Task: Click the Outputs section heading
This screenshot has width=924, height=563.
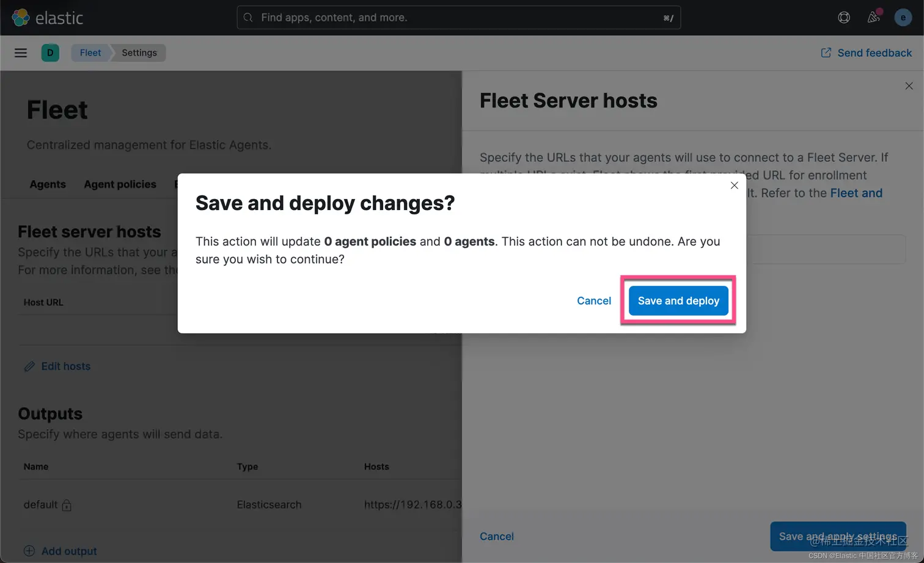Action: click(50, 413)
